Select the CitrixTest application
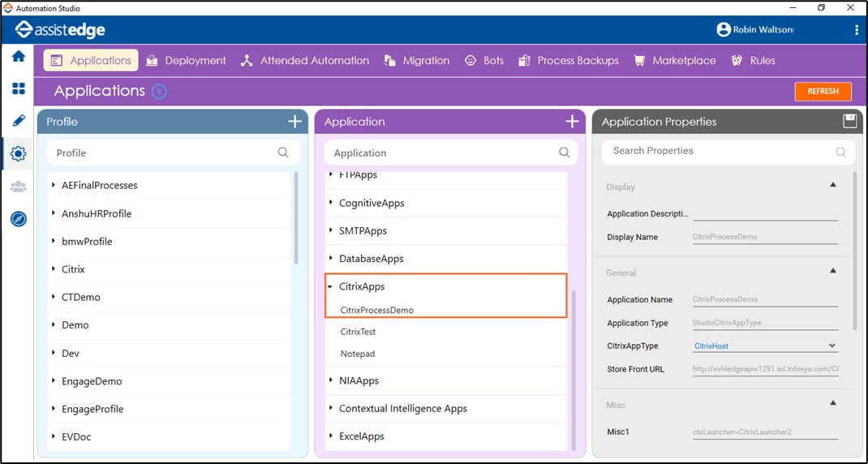Image resolution: width=868 pixels, height=464 pixels. tap(358, 332)
